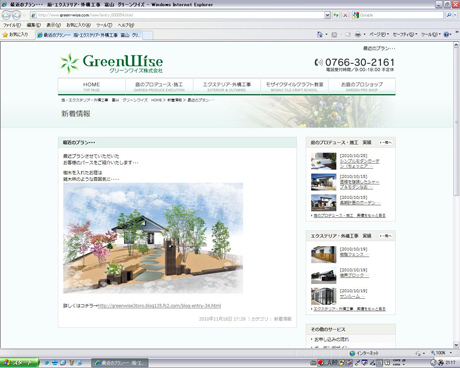Screen dimensions: 460x368
Task: Open the new blank tab button
Action: pyautogui.click(x=148, y=35)
